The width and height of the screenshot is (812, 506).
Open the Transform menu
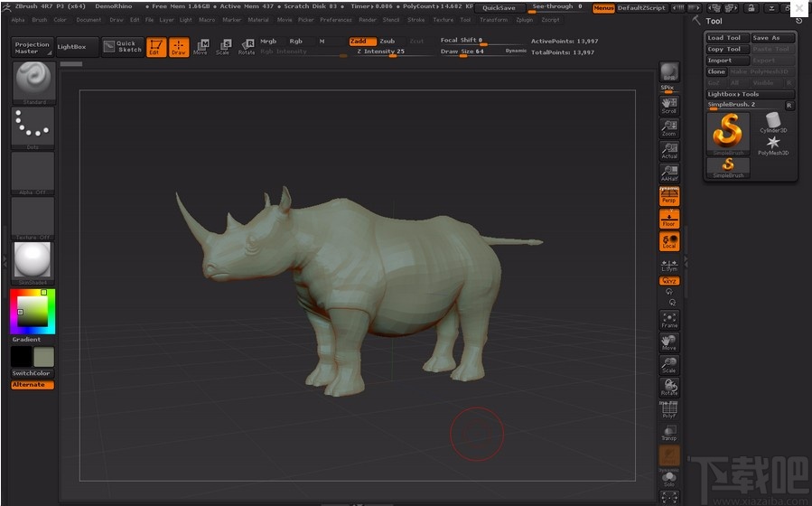pyautogui.click(x=493, y=20)
